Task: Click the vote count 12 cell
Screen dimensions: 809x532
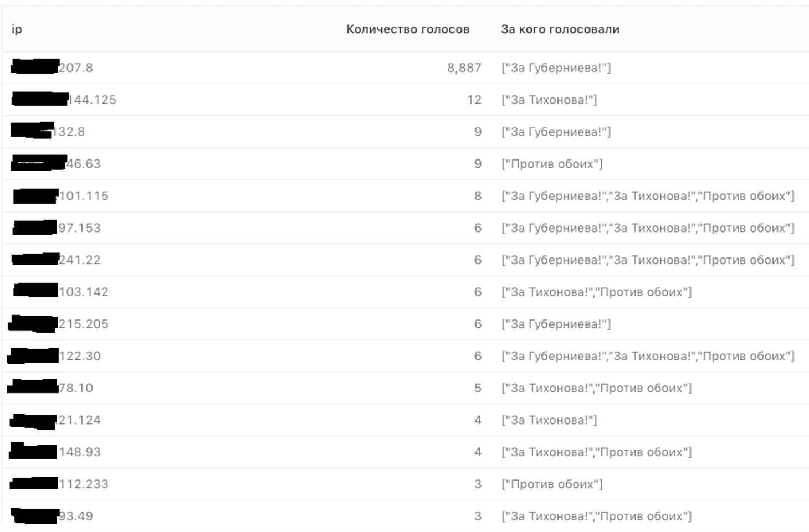Action: click(x=474, y=100)
